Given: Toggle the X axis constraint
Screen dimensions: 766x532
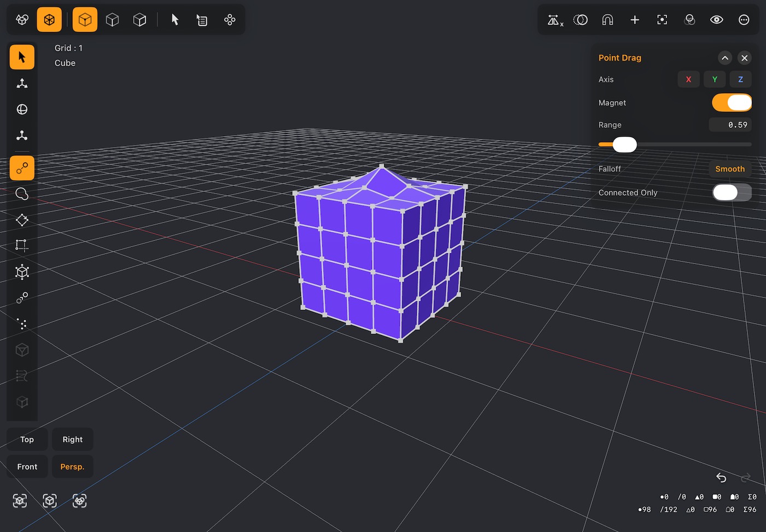Looking at the screenshot, I should [688, 79].
